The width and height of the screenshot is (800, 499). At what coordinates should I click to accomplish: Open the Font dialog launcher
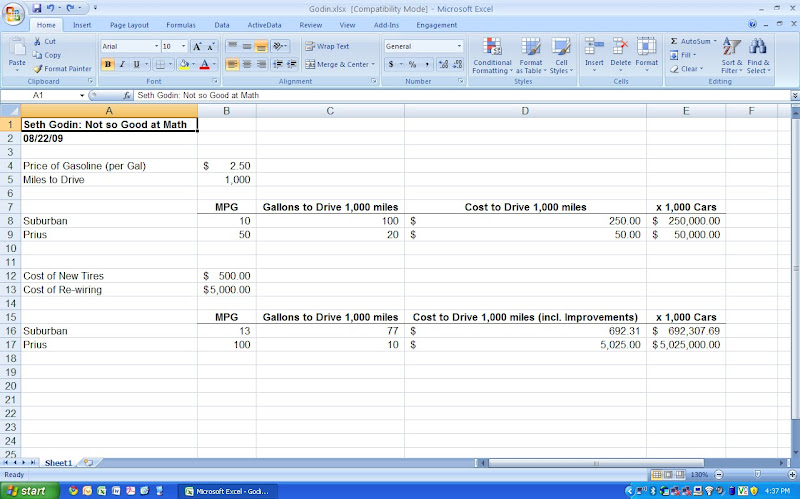pyautogui.click(x=215, y=81)
